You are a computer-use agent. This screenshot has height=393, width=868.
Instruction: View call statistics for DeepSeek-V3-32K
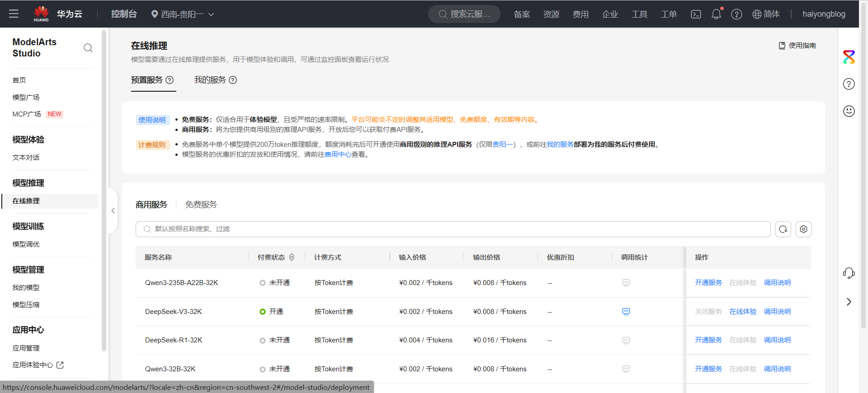pos(626,312)
